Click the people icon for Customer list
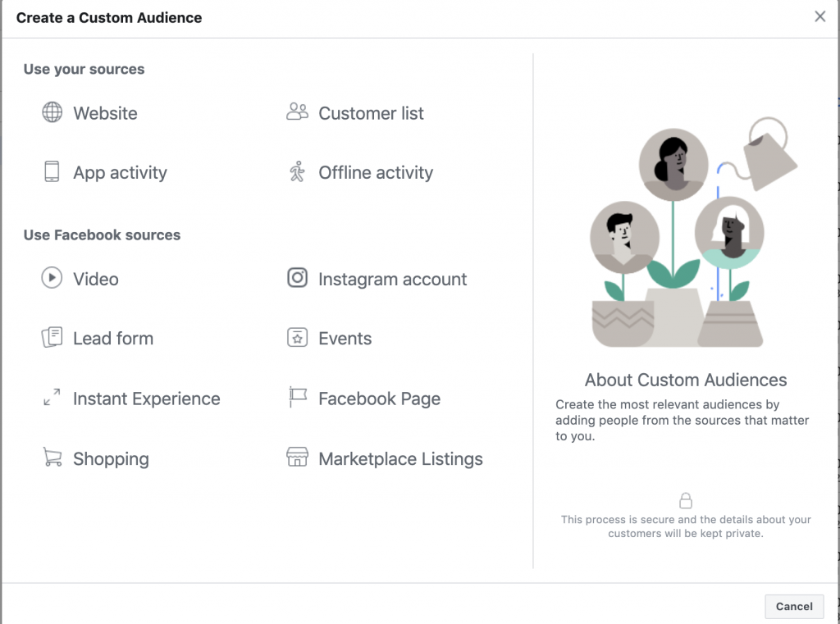840x624 pixels. pos(297,112)
